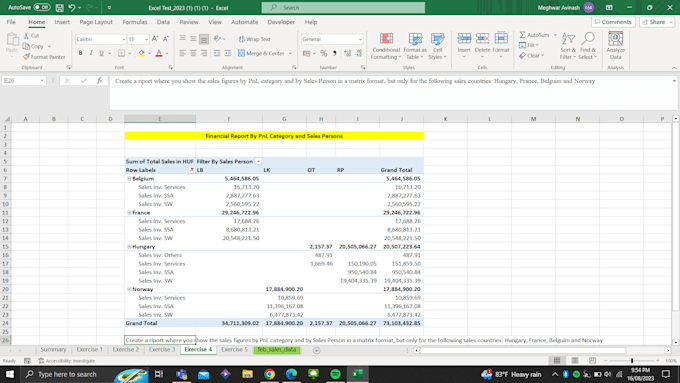Toggle Align Left

(x=183, y=53)
